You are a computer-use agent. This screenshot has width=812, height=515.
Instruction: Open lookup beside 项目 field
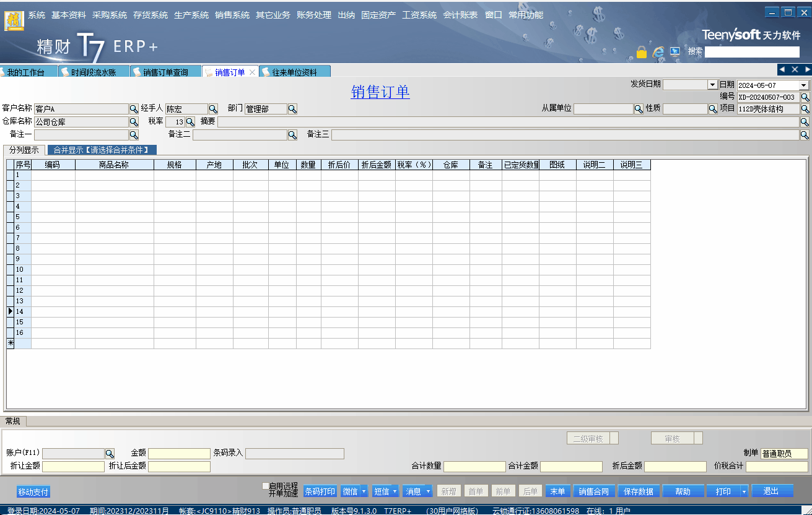coord(805,109)
